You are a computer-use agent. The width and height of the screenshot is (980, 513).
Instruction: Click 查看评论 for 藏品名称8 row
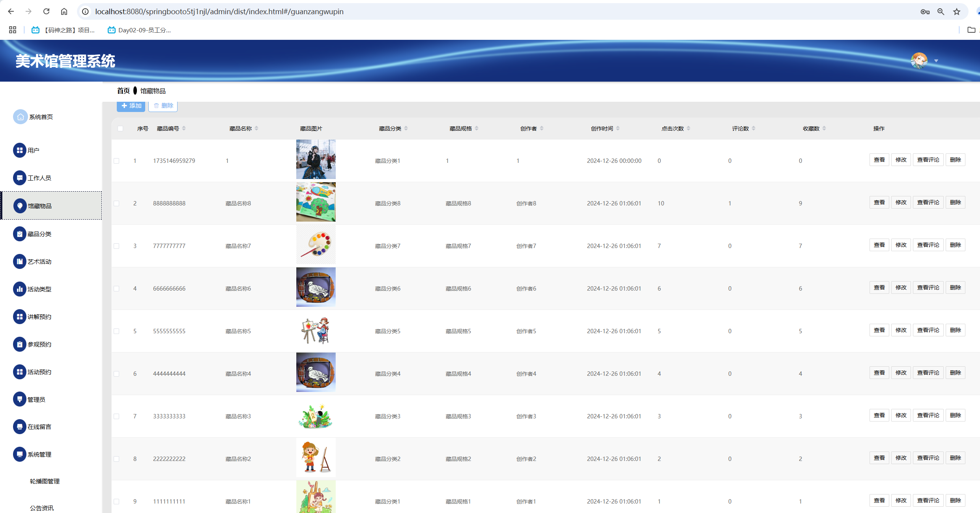coord(928,202)
